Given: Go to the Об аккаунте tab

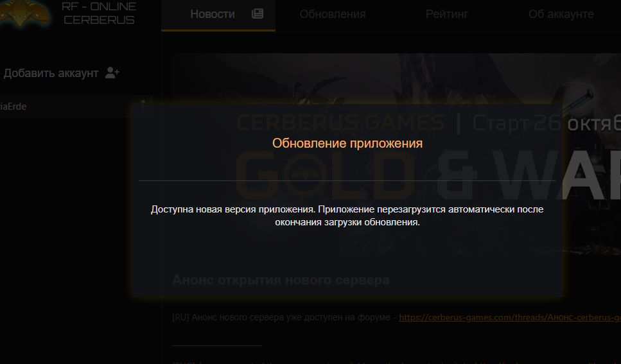Looking at the screenshot, I should point(561,14).
